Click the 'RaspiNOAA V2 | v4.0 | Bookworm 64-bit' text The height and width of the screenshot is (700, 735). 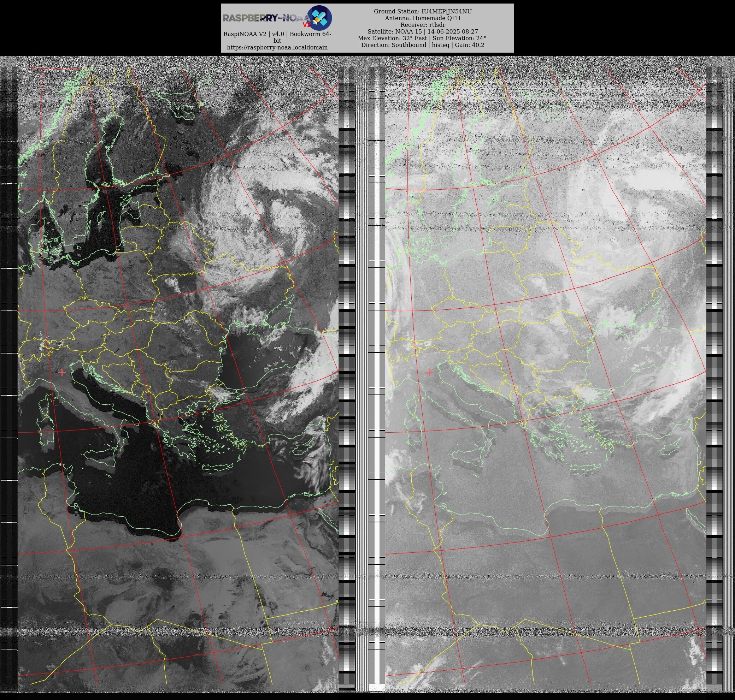[x=277, y=37]
